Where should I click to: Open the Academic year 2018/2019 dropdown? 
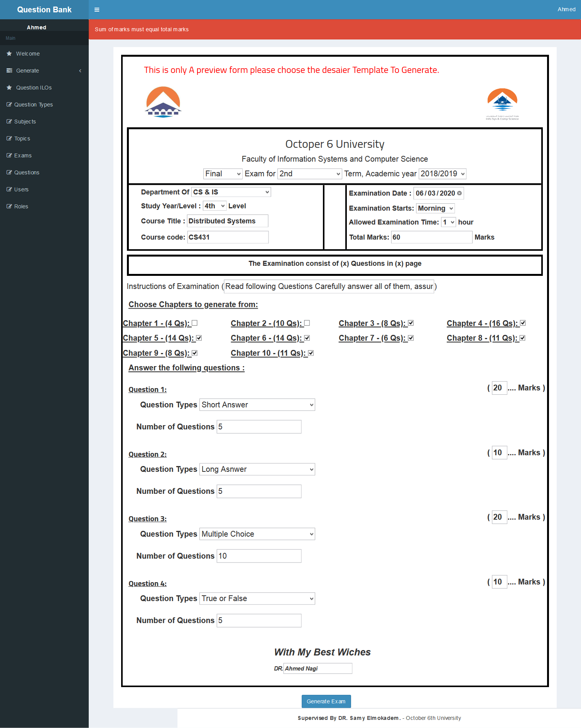(443, 174)
